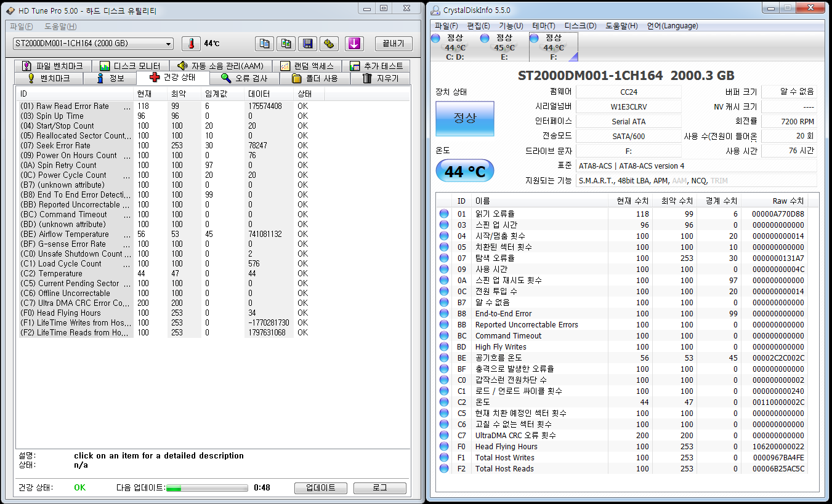The image size is (832, 504).
Task: Click the purple down-arrow icon in HD Tune
Action: (353, 44)
